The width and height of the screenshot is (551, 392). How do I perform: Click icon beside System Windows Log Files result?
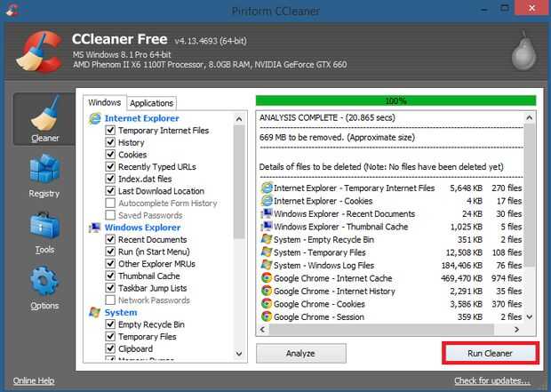pyautogui.click(x=268, y=265)
